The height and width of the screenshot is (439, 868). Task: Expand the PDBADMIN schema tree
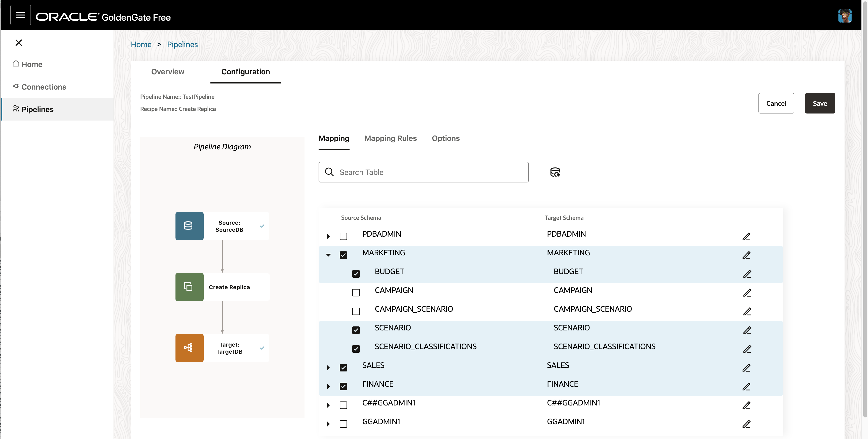click(328, 236)
